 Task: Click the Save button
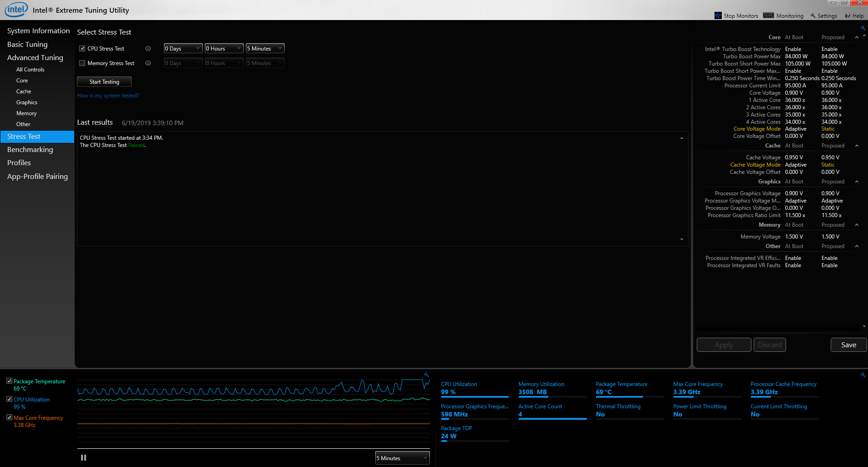848,345
